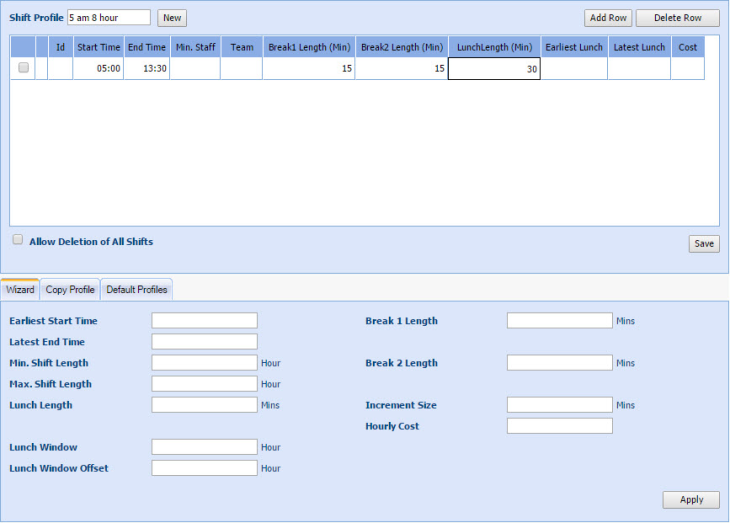Click the Latest End Time input
The height and width of the screenshot is (523, 730).
point(204,342)
